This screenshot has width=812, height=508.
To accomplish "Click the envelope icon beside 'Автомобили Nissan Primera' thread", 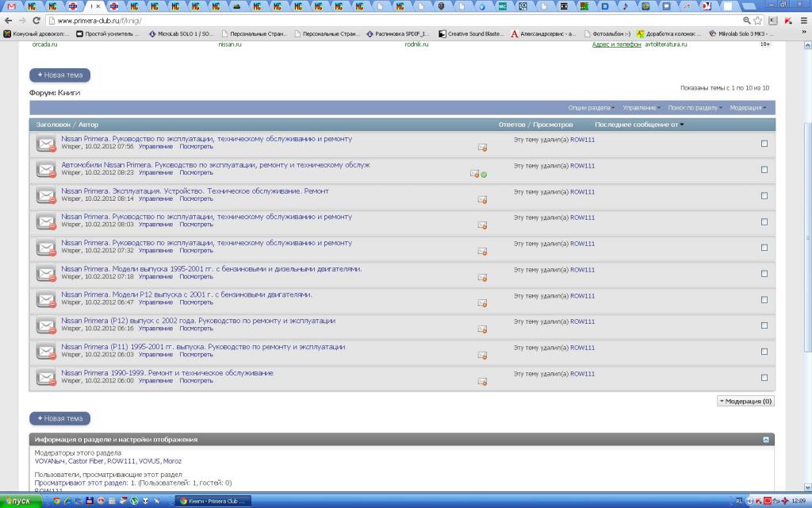I will [46, 169].
